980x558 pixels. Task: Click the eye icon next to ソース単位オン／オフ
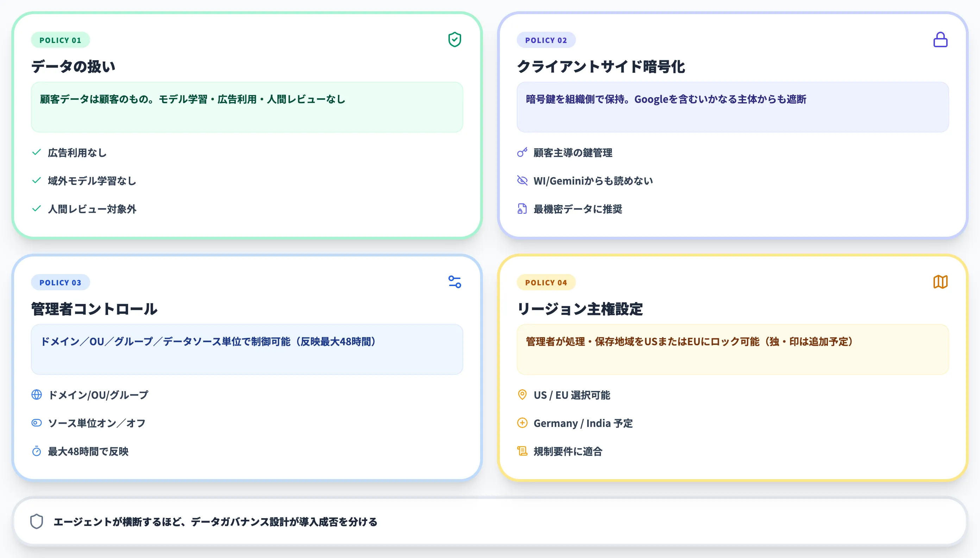36,423
